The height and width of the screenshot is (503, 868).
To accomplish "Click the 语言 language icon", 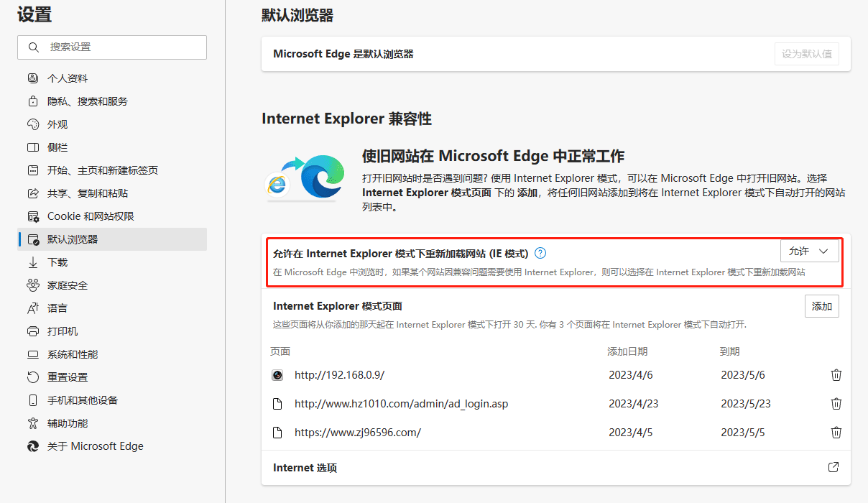I will pyautogui.click(x=32, y=308).
